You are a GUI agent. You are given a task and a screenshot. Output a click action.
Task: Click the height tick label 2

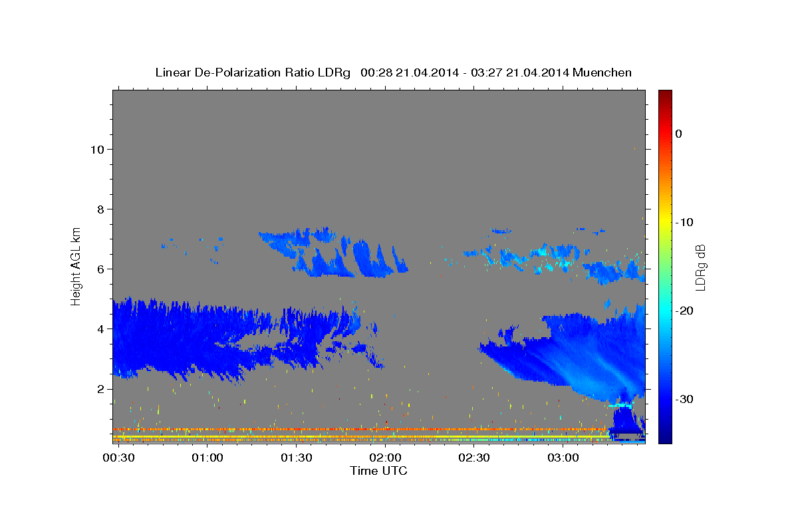(x=99, y=389)
